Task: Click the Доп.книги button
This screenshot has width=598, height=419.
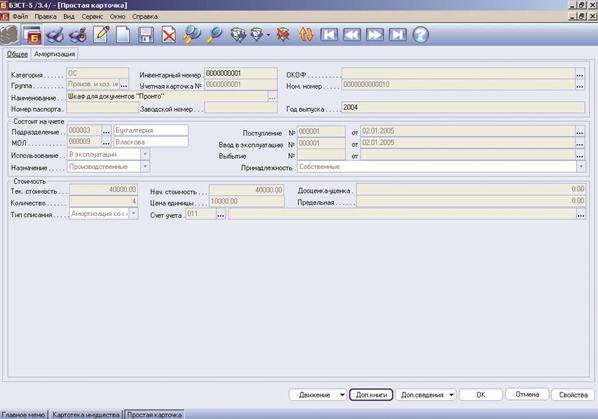Action: pyautogui.click(x=371, y=395)
